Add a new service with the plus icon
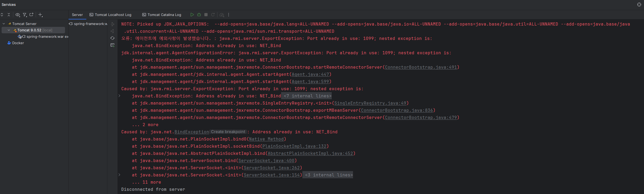This screenshot has width=644, height=194. pyautogui.click(x=40, y=15)
